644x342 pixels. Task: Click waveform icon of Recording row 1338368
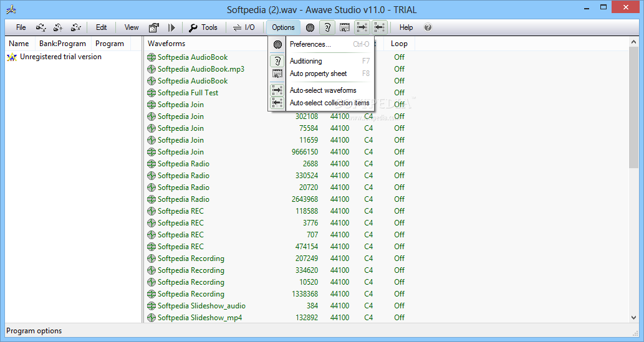[151, 295]
